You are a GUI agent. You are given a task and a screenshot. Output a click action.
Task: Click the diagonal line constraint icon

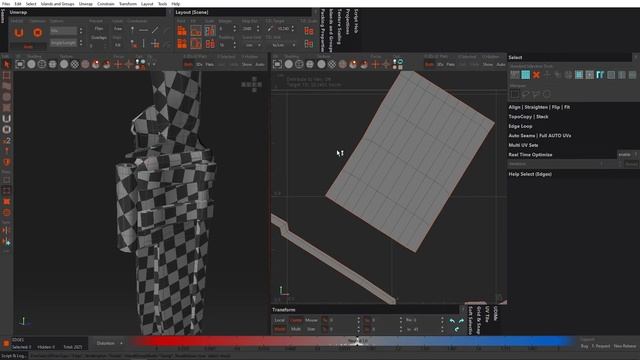pos(156,30)
